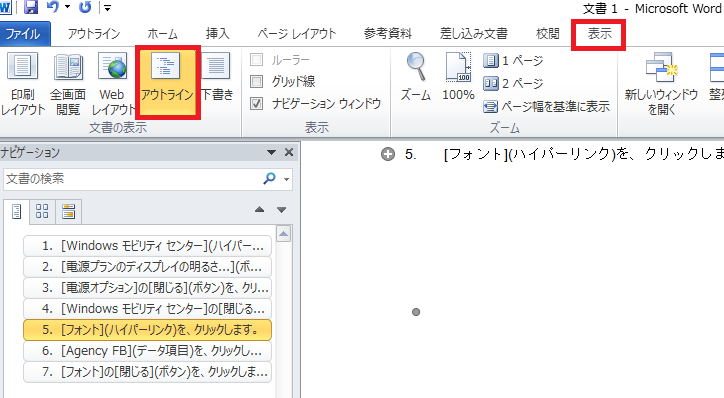
Task: Click the gray outline bullet below item 5
Action: coord(416,312)
